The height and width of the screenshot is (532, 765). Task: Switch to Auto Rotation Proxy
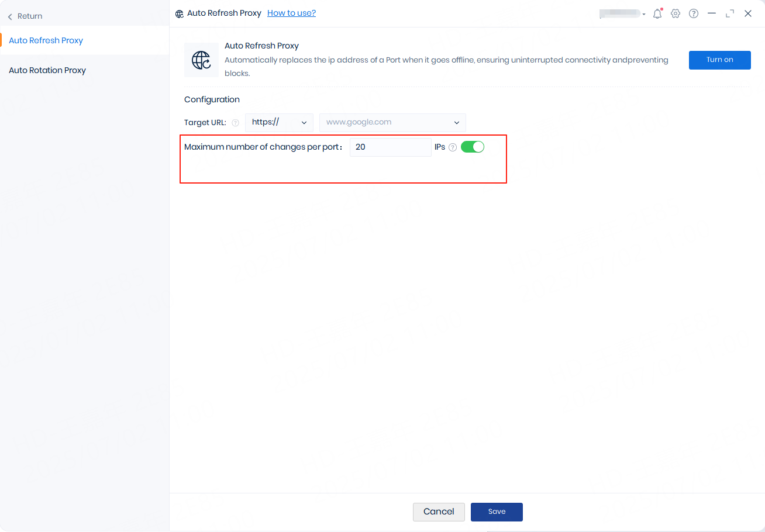[x=47, y=70]
